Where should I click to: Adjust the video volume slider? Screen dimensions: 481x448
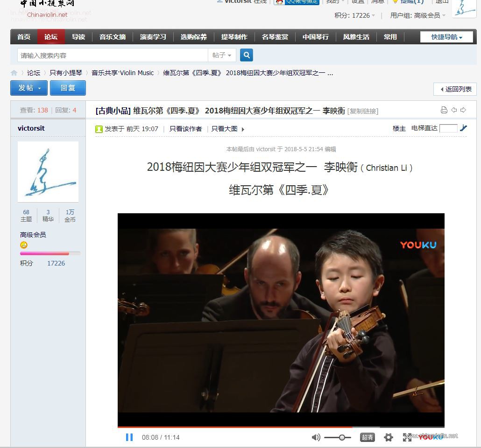[x=338, y=438]
